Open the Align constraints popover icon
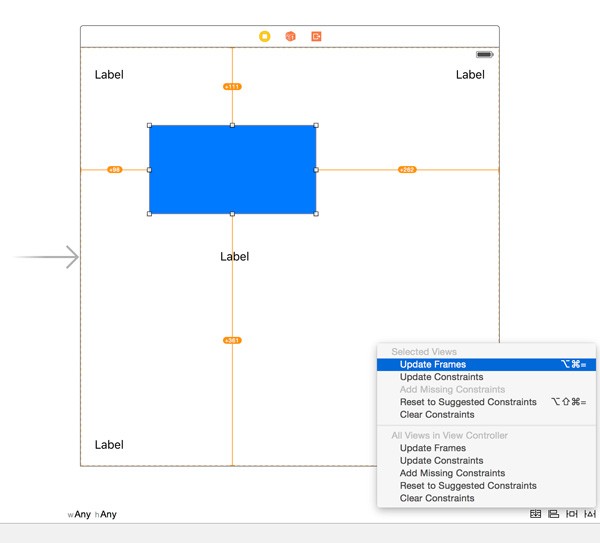The image size is (600, 543). 553,514
